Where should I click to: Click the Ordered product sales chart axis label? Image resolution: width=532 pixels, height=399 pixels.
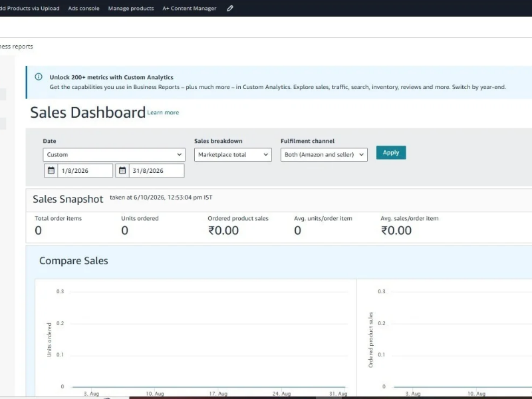point(371,340)
